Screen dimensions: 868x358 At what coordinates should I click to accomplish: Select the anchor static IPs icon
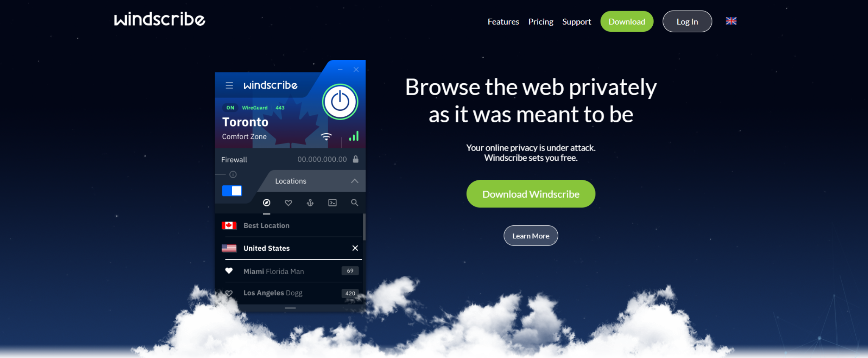310,203
